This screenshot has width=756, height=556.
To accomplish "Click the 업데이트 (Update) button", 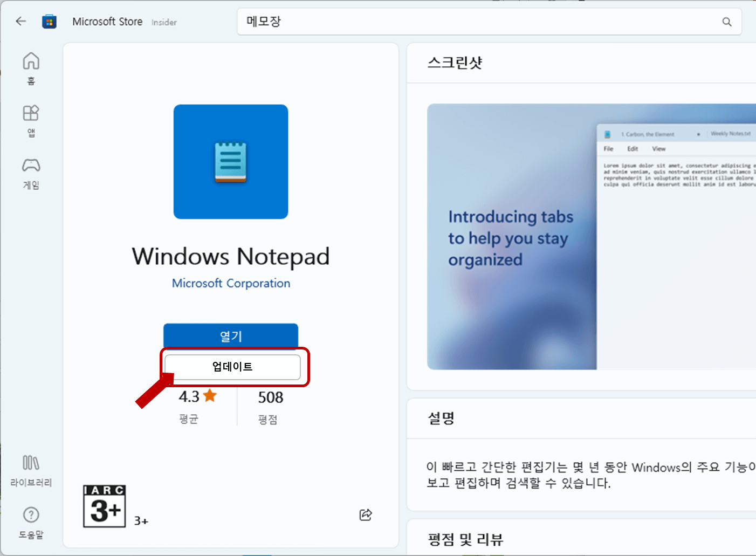I will pyautogui.click(x=232, y=367).
